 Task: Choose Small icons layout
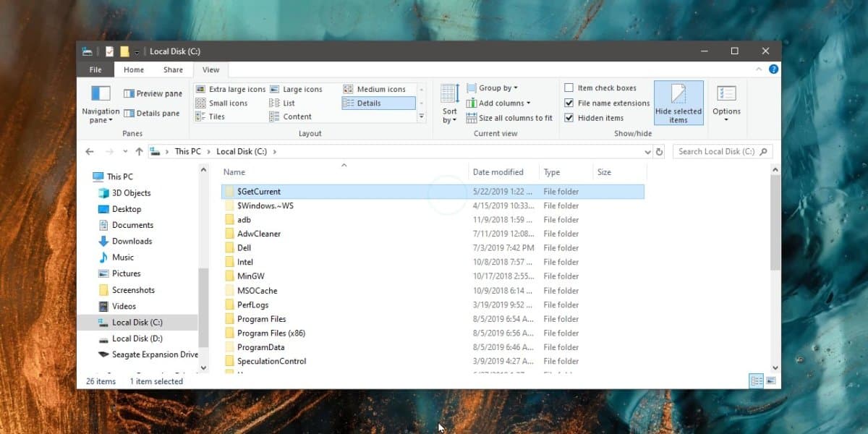click(221, 103)
